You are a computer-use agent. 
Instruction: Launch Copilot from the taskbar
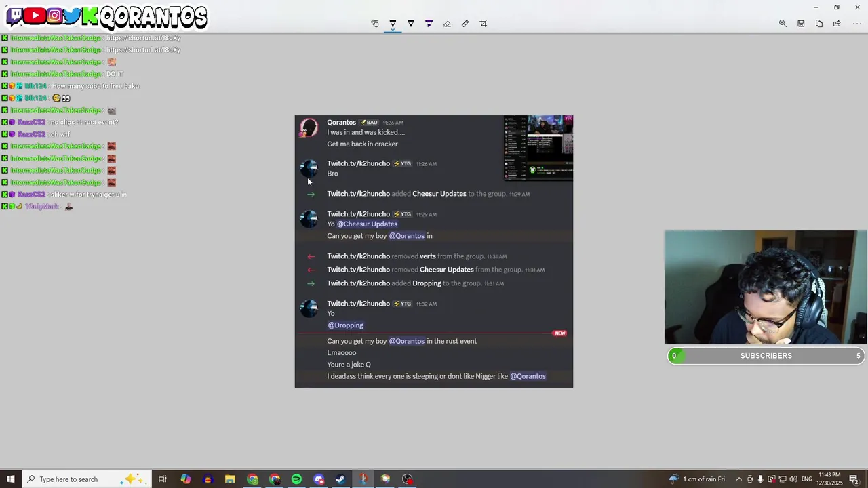coord(186,479)
